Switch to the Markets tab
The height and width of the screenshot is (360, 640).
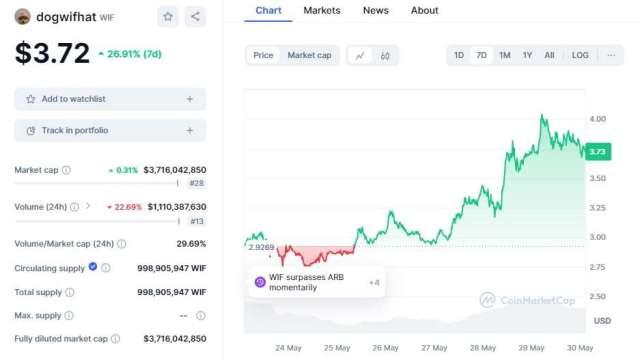click(x=322, y=11)
